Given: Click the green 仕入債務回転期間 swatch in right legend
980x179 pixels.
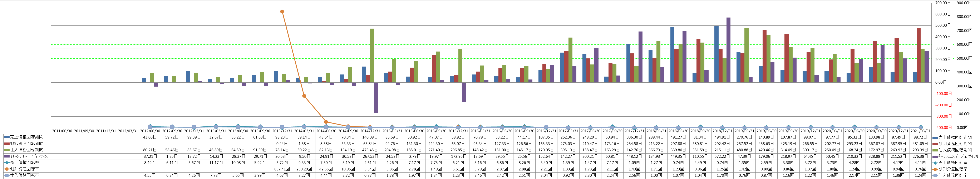Looking at the screenshot, I should point(935,150).
